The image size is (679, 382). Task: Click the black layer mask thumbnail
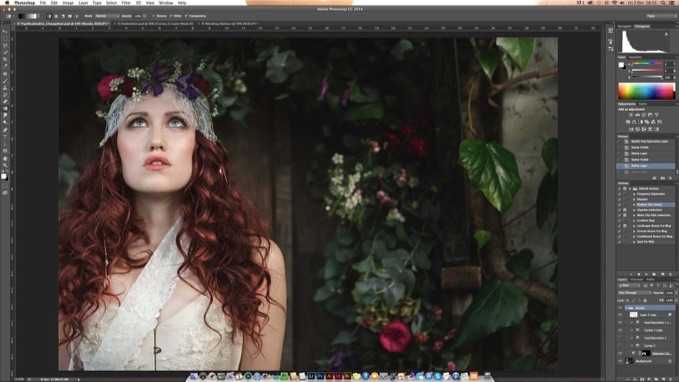click(646, 353)
